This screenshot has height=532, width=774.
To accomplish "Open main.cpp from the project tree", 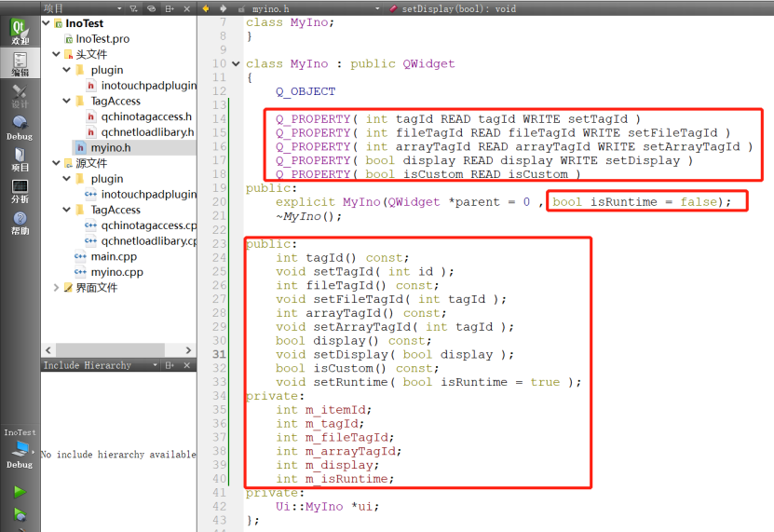I will click(115, 256).
